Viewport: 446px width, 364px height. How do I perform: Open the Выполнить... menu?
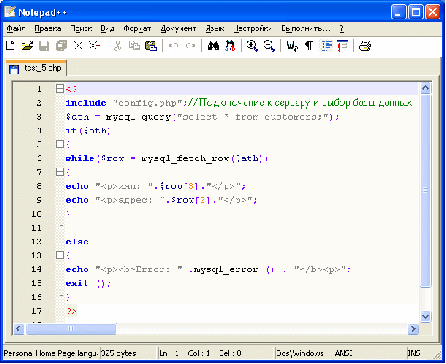[306, 29]
